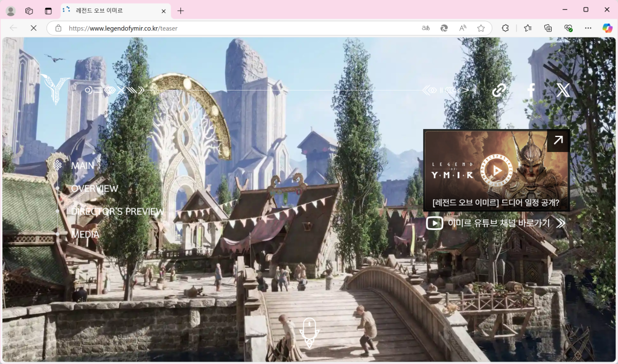Go to OVERVIEW section in side navigation
Image resolution: width=618 pixels, height=364 pixels.
click(95, 188)
